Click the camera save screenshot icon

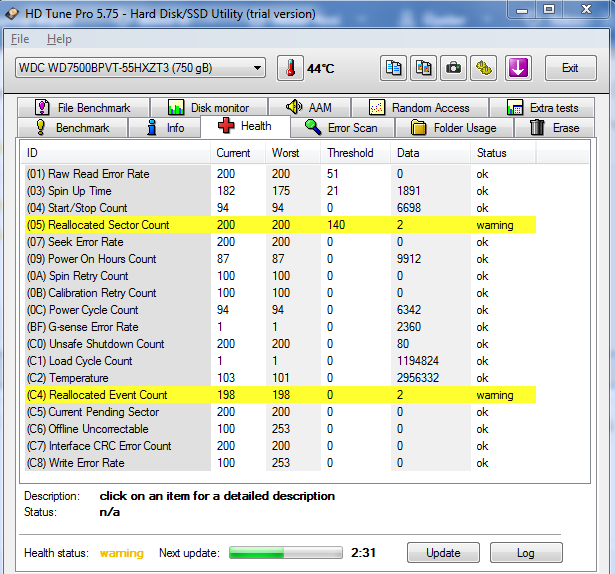coord(453,68)
